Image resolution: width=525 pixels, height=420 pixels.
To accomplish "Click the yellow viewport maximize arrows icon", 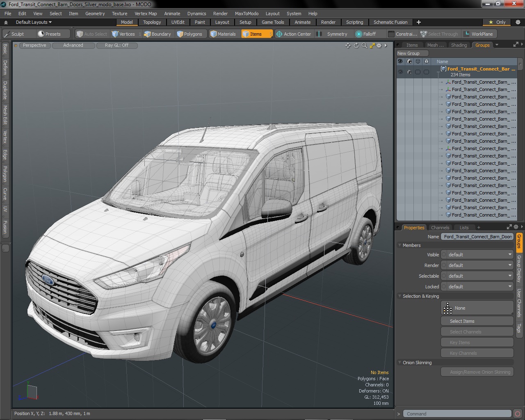I will pyautogui.click(x=372, y=46).
